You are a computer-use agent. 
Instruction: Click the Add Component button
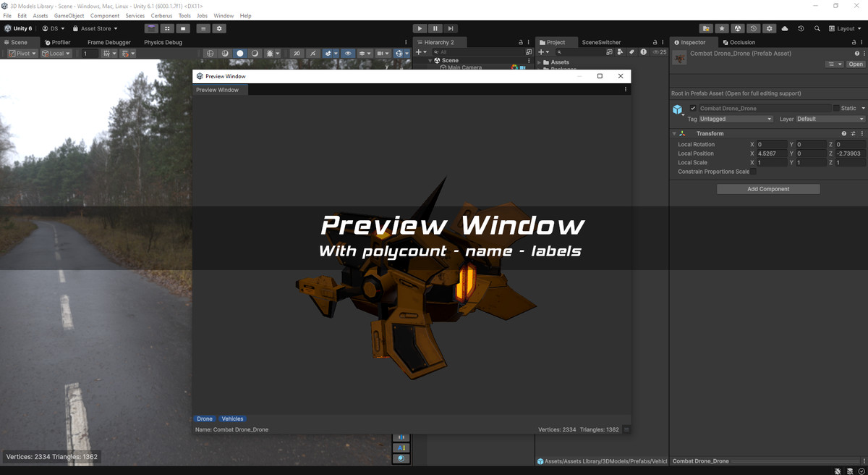(768, 189)
